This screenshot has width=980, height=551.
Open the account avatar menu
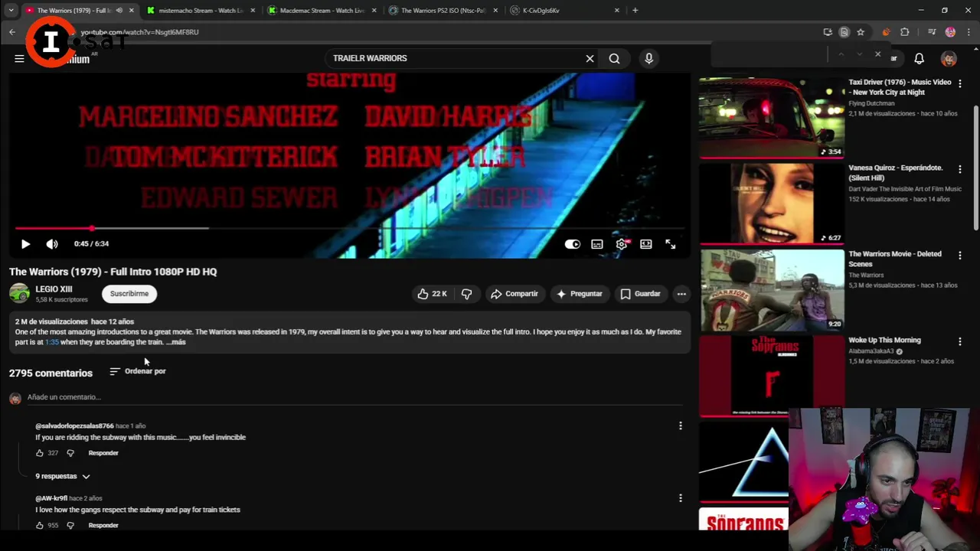click(x=949, y=58)
